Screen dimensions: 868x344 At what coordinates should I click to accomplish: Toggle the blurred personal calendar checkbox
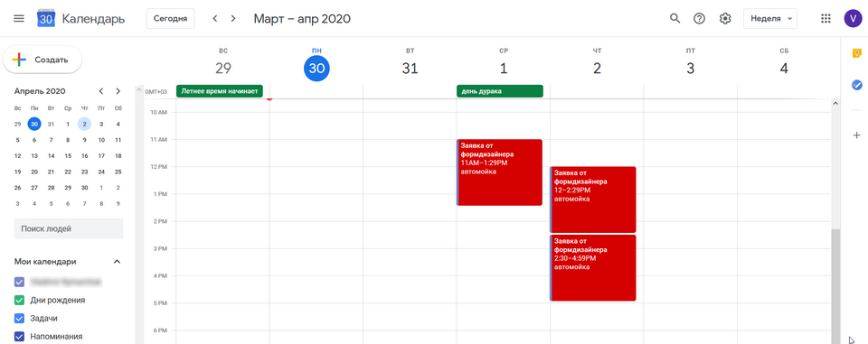[19, 282]
